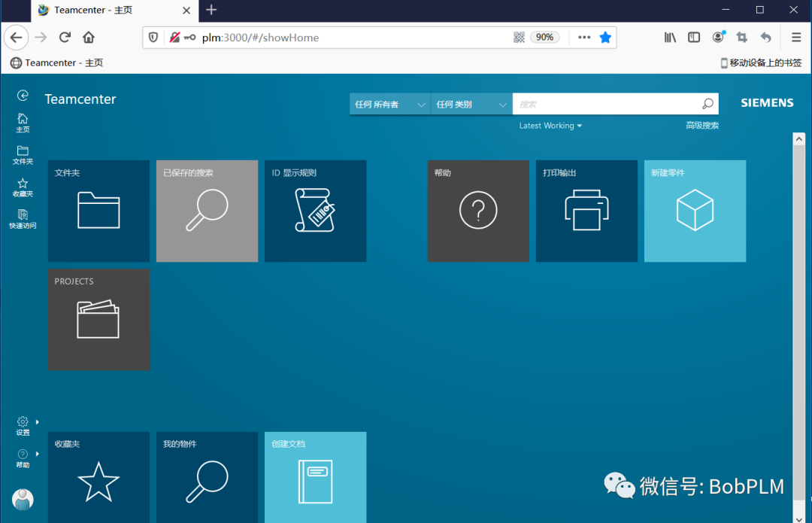Open the ID 显示规则 tile
The width and height of the screenshot is (812, 523).
[315, 211]
